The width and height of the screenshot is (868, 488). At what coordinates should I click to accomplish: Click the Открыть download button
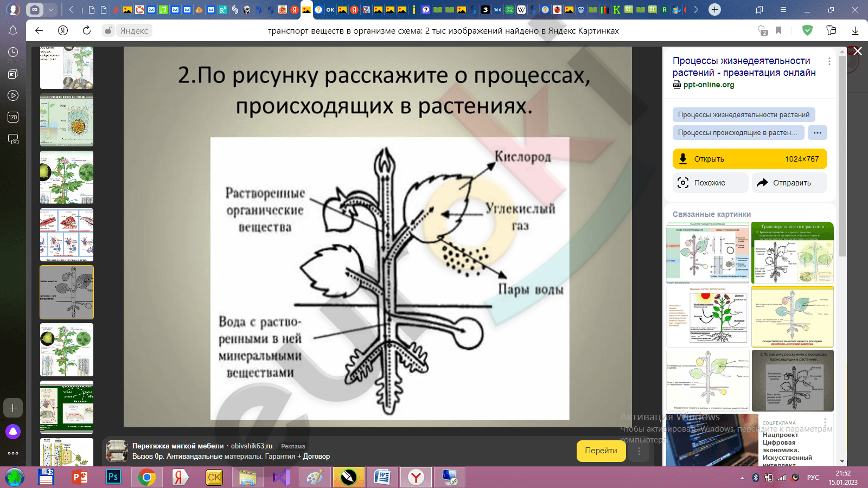(750, 159)
